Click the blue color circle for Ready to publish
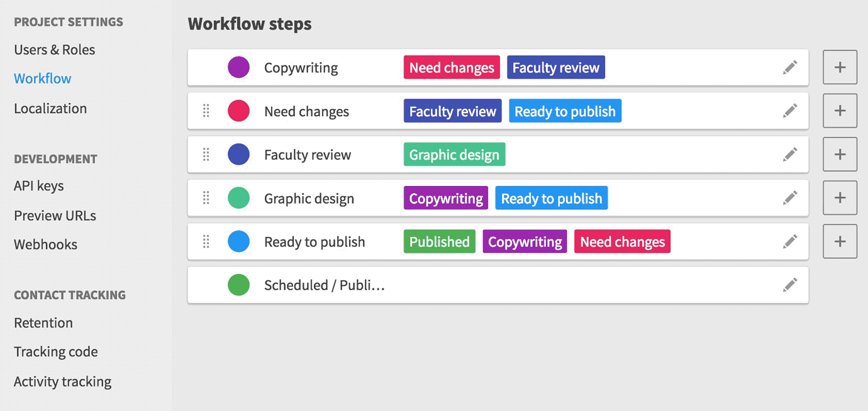The height and width of the screenshot is (411, 868). pyautogui.click(x=238, y=241)
